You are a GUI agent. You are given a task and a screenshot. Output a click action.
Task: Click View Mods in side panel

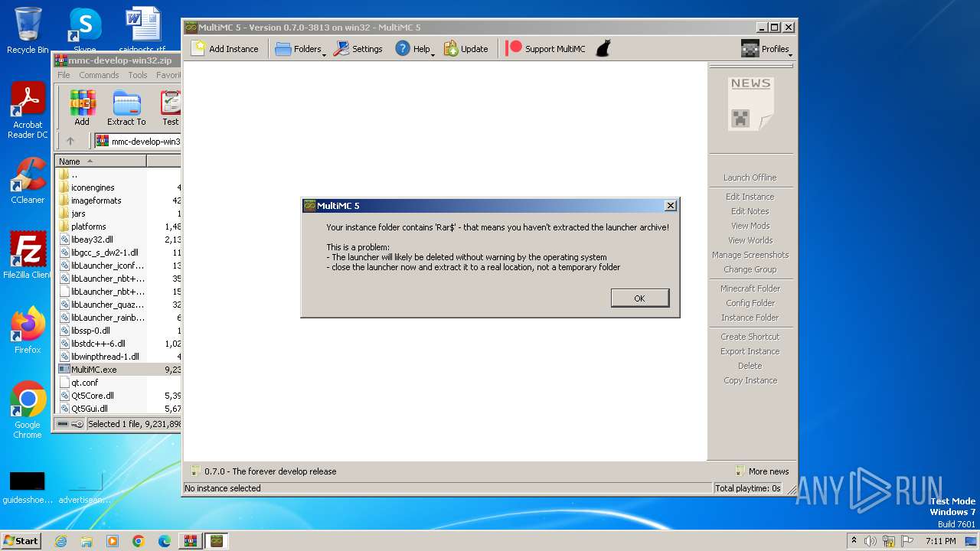(750, 226)
